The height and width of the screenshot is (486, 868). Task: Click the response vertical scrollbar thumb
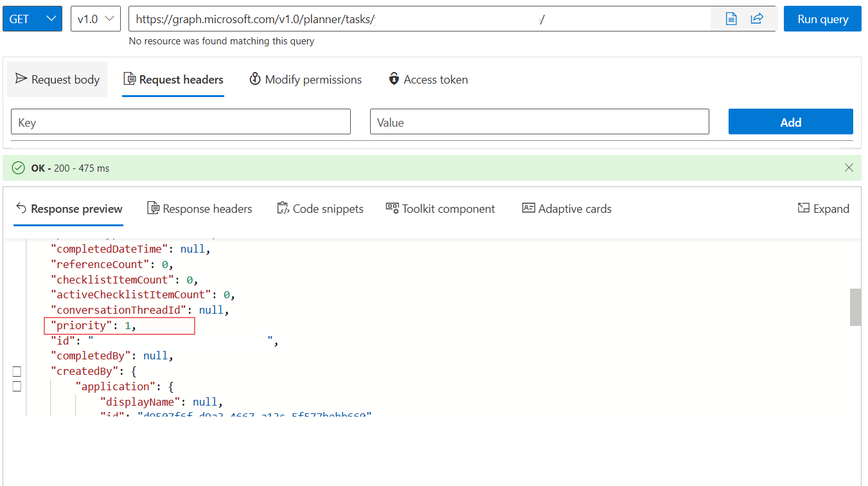pyautogui.click(x=855, y=307)
